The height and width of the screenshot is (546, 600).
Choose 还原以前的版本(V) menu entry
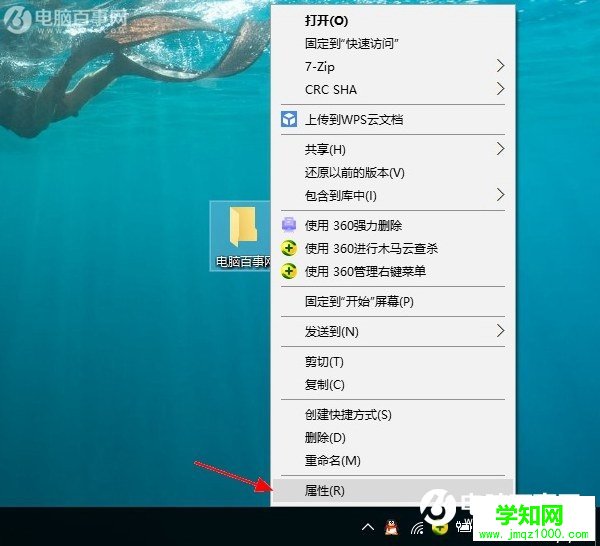[x=393, y=173]
